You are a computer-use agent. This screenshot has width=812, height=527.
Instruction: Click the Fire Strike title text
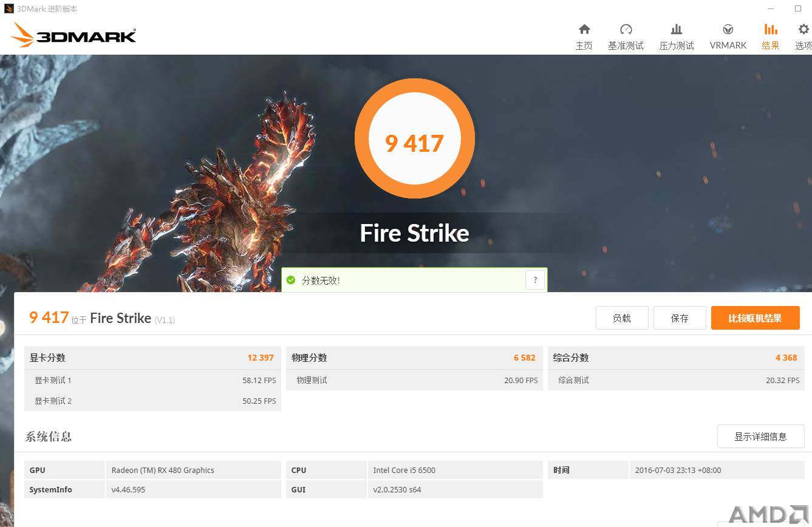pyautogui.click(x=415, y=233)
